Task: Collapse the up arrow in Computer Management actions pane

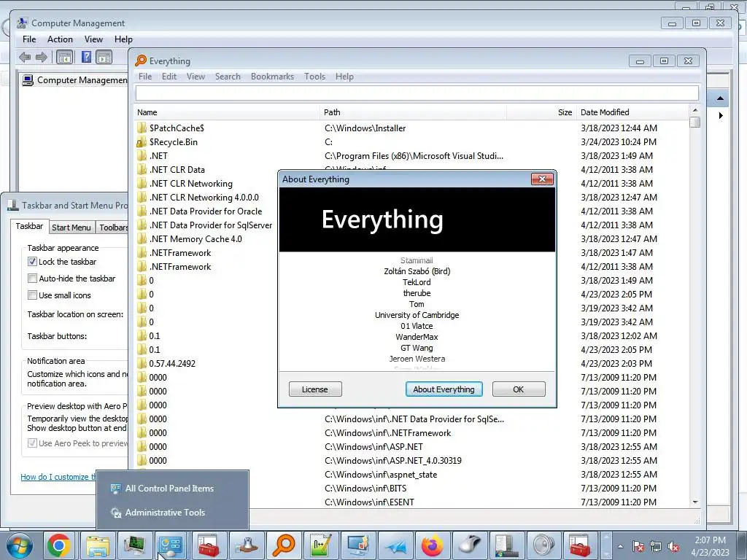Action: click(720, 98)
